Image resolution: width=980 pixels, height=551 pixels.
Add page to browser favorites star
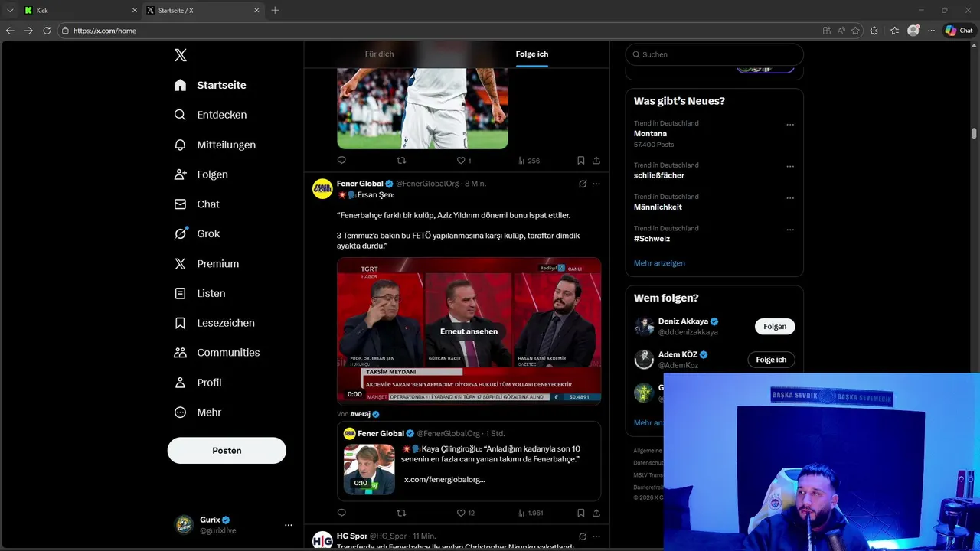[855, 31]
